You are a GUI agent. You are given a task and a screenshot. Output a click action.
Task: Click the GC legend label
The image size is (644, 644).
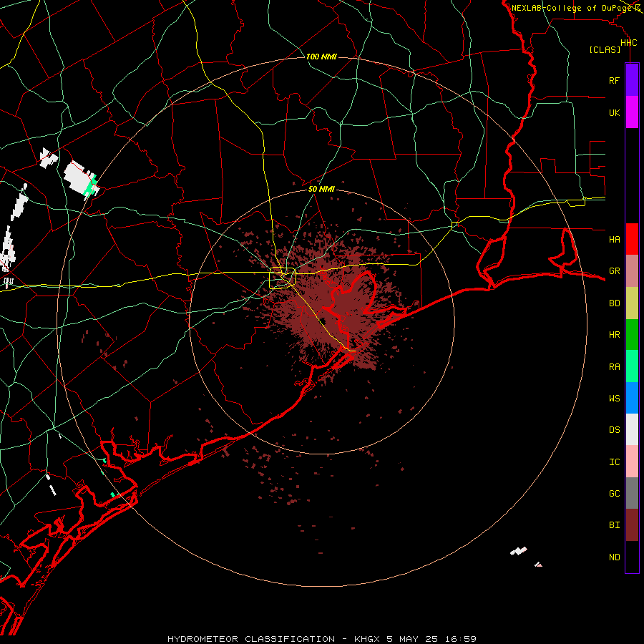pyautogui.click(x=614, y=494)
